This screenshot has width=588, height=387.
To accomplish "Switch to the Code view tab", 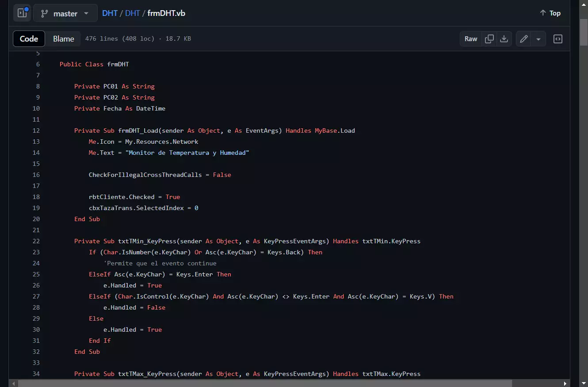I will click(29, 39).
